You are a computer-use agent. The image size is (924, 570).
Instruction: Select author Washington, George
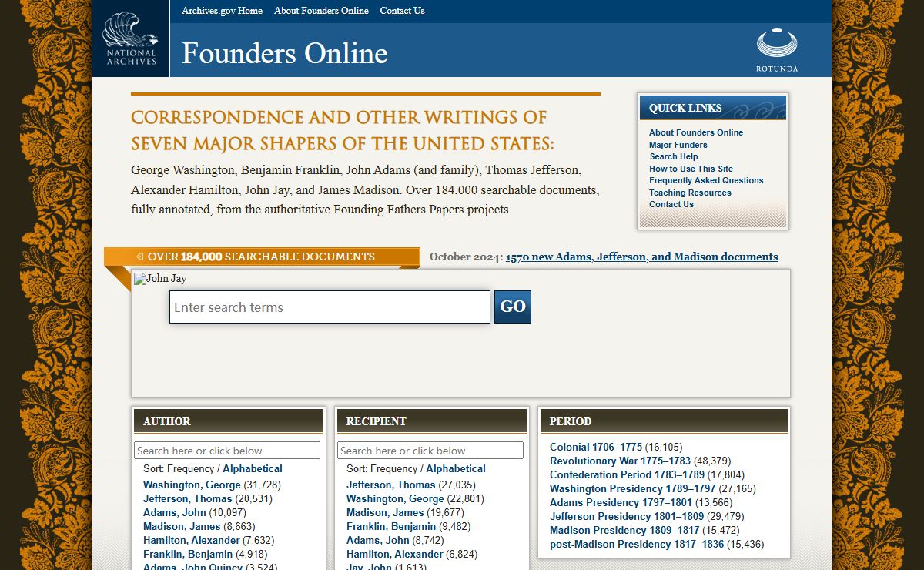(192, 484)
